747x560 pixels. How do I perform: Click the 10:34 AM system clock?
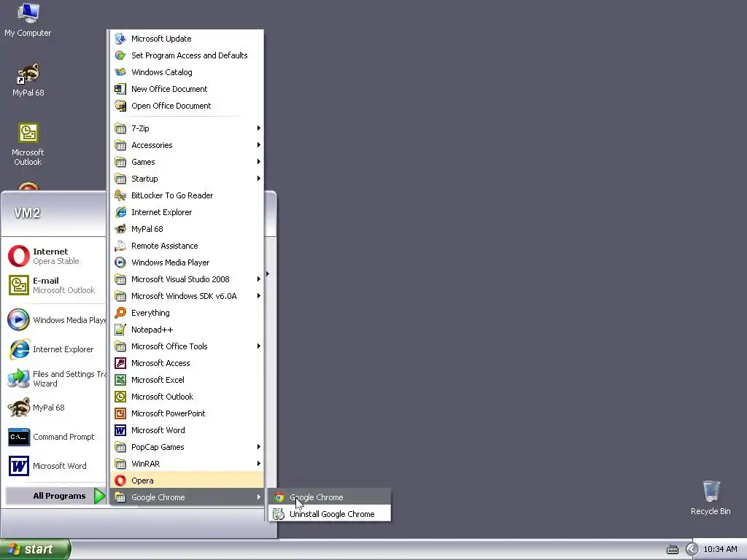[720, 549]
